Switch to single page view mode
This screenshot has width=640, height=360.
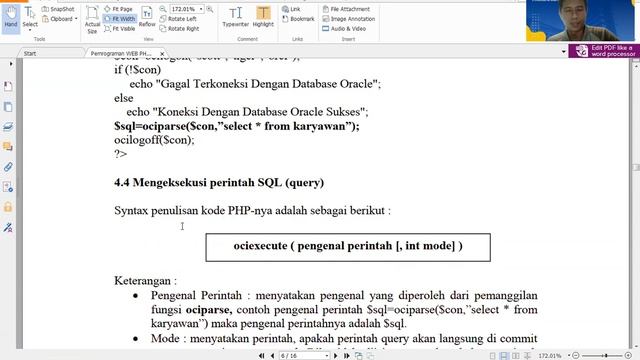[493, 356]
